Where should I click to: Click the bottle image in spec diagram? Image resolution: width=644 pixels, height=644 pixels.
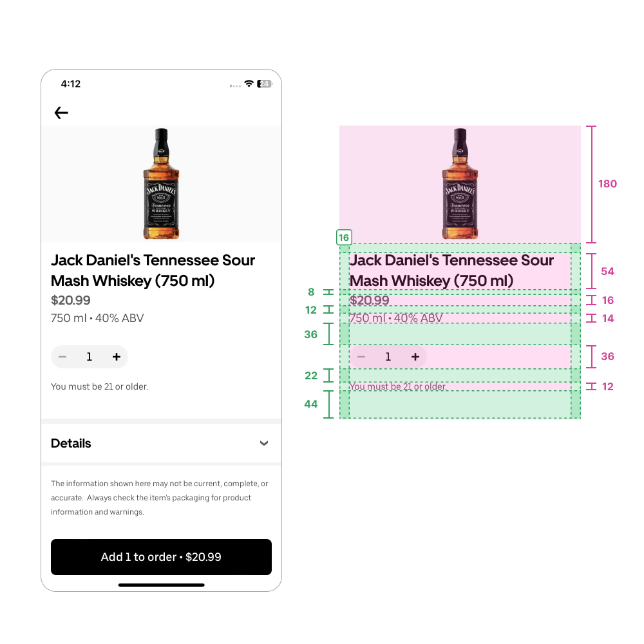460,184
